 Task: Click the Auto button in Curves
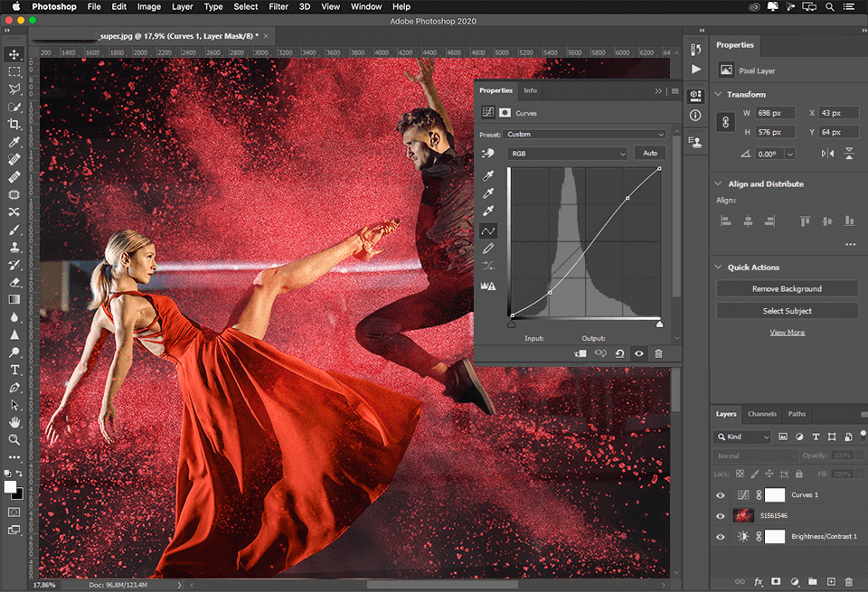[650, 153]
